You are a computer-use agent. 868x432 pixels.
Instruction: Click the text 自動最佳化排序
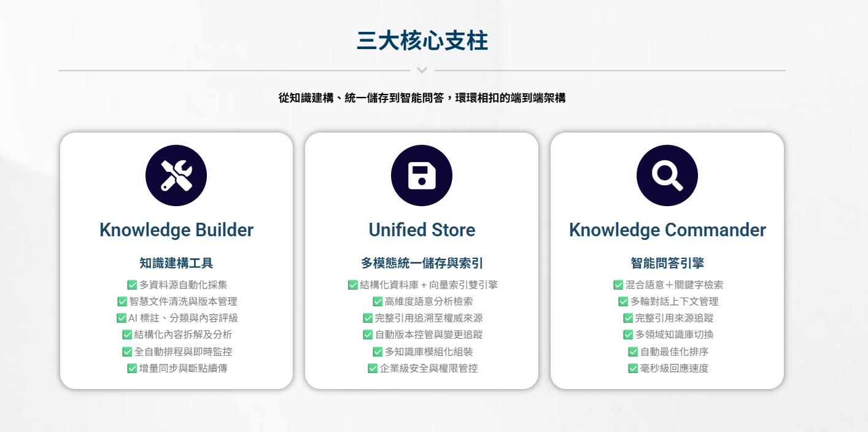(x=675, y=352)
